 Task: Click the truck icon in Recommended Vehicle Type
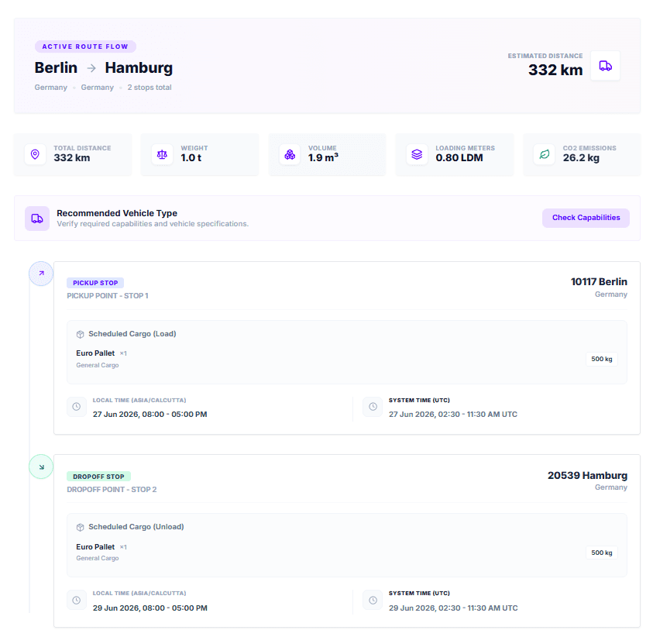coord(37,219)
